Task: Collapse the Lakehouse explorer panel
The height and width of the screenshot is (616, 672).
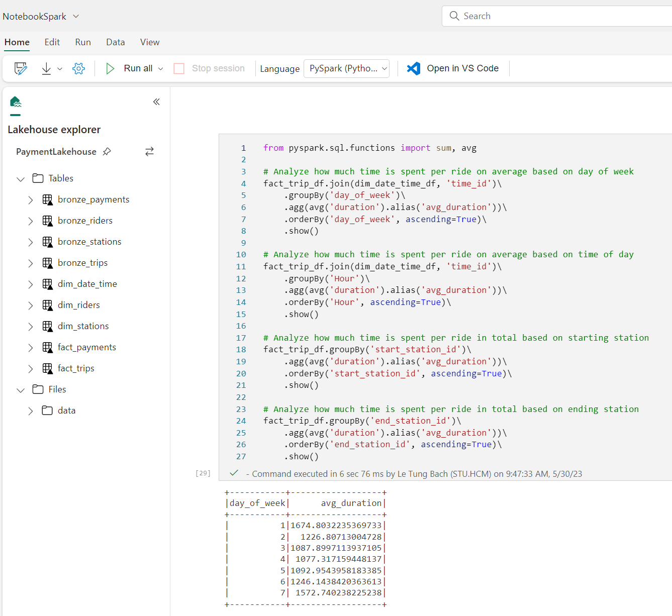Action: 156,102
